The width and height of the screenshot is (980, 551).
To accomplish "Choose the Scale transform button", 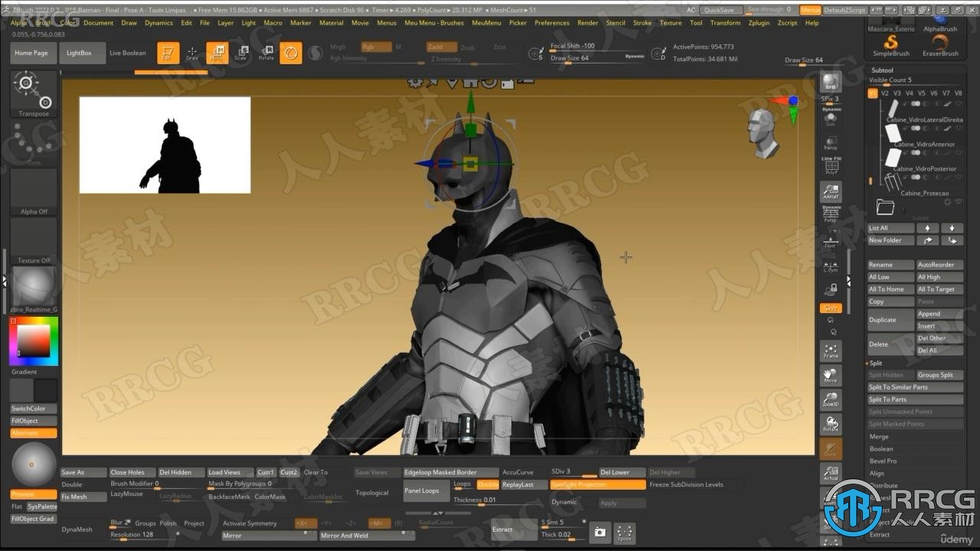I will click(241, 53).
